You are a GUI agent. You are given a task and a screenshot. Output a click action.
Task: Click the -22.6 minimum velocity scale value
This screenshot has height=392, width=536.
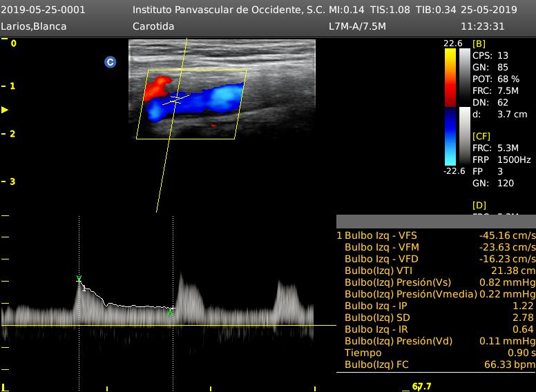(x=454, y=170)
